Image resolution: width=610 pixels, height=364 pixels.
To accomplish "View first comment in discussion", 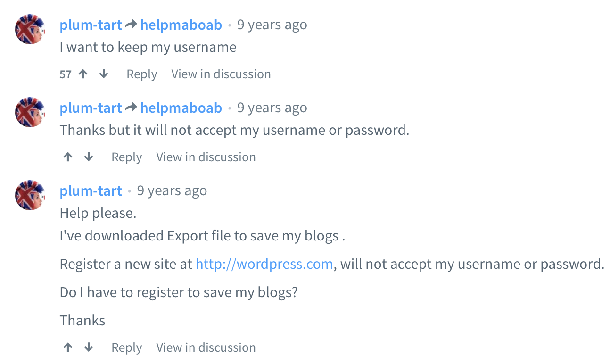I will pos(221,74).
